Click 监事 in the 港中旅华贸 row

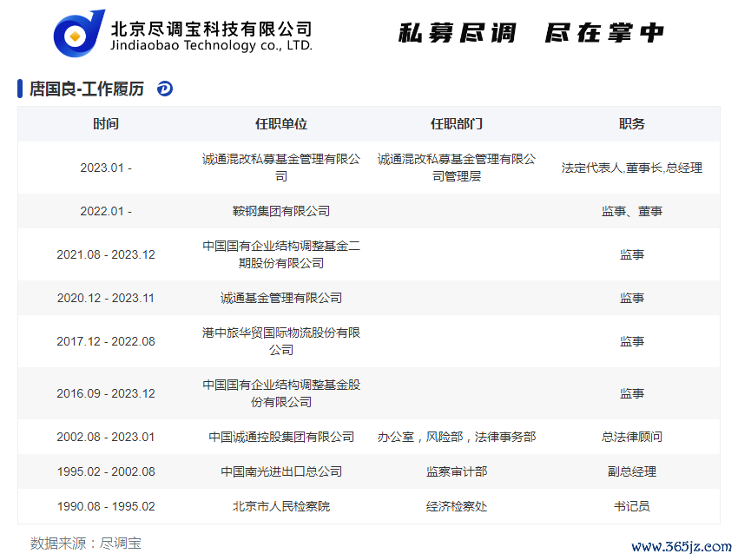coord(631,341)
